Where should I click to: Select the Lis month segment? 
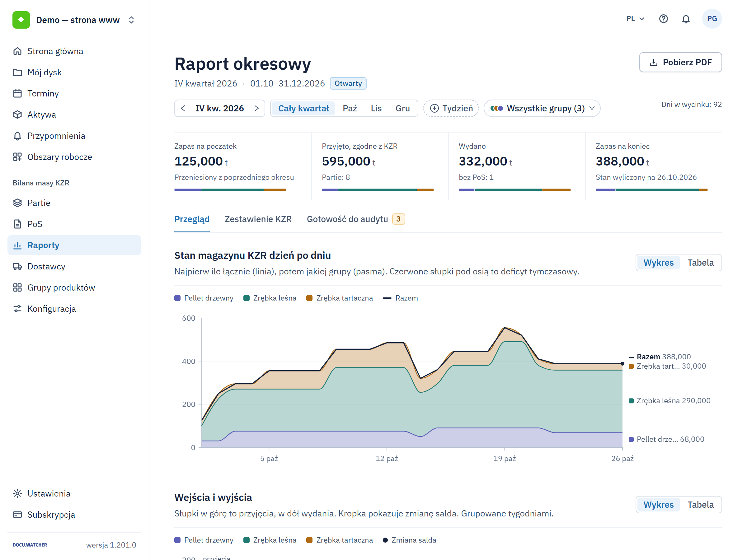[376, 108]
